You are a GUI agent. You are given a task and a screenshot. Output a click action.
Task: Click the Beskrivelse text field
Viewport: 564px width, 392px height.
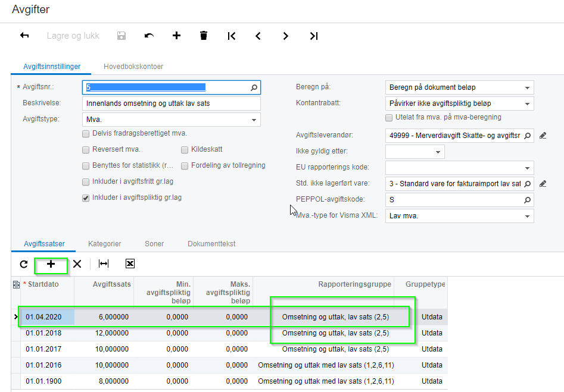(172, 104)
